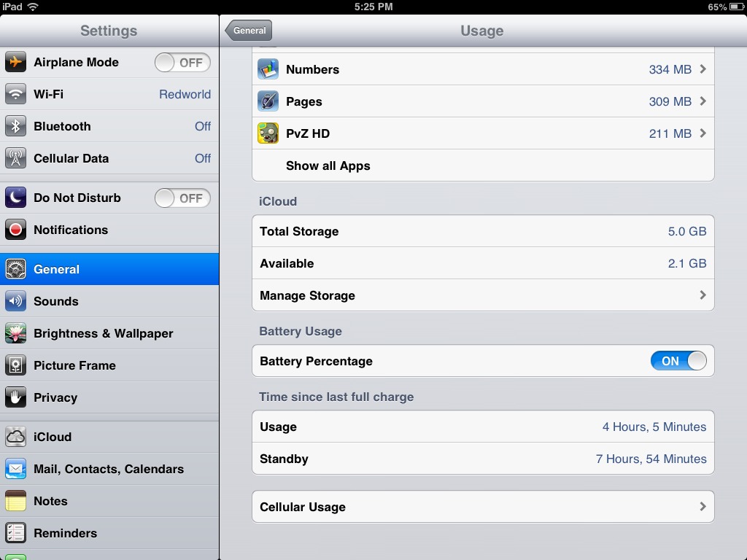Open Brightness & Wallpaper settings
Screen dimensions: 747x560
coord(109,333)
